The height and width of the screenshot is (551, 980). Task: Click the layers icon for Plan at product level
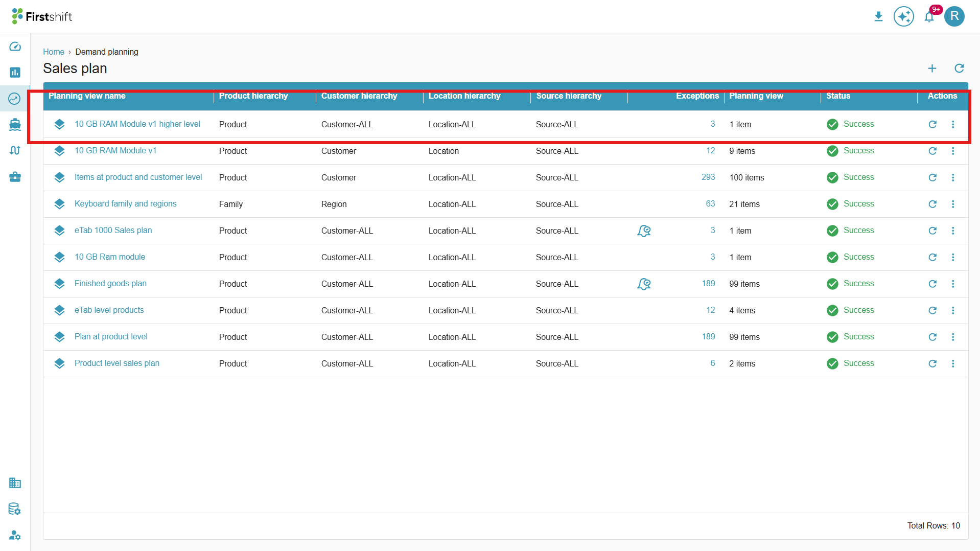pos(59,337)
